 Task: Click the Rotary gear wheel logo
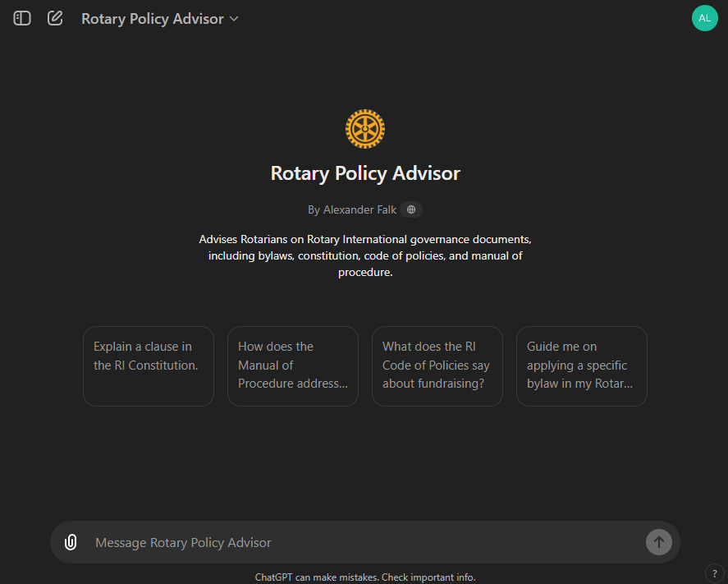pos(365,129)
